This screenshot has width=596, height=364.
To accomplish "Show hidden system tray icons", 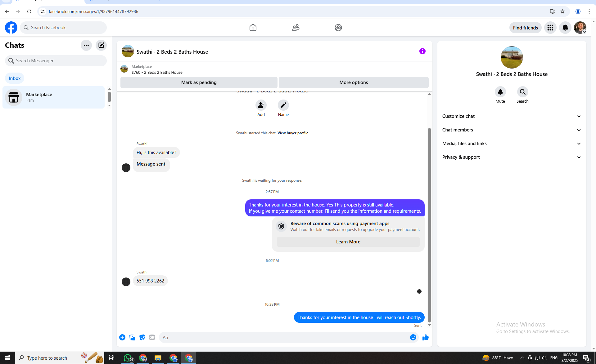I will pyautogui.click(x=522, y=358).
